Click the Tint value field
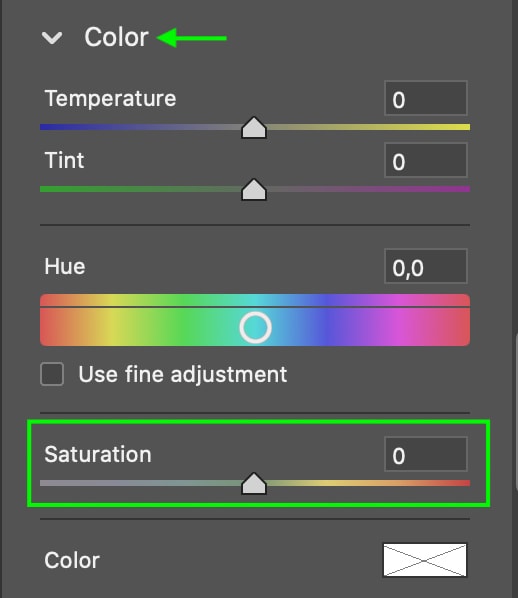Screen dimensions: 518x598 pos(426,160)
